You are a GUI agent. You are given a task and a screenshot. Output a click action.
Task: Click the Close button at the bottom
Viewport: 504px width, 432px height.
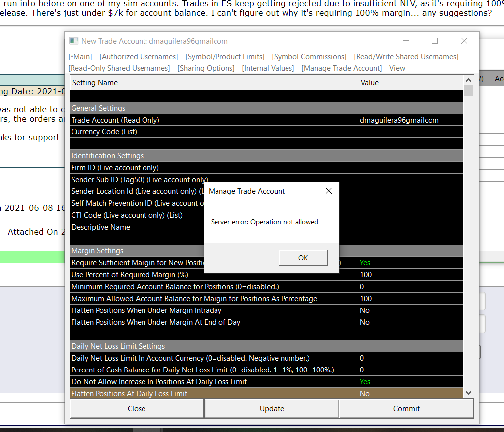pyautogui.click(x=137, y=409)
